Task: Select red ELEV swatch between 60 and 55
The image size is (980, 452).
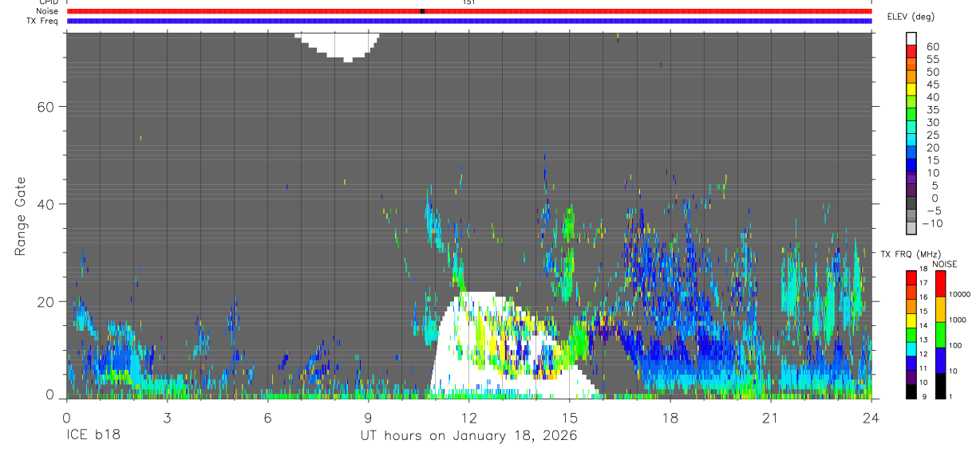Action: coord(911,52)
